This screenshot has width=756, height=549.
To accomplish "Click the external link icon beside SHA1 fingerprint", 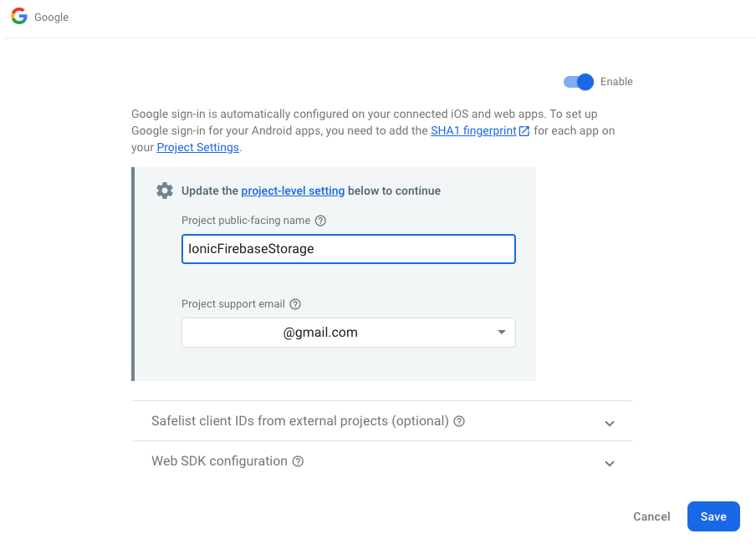I will tap(524, 131).
